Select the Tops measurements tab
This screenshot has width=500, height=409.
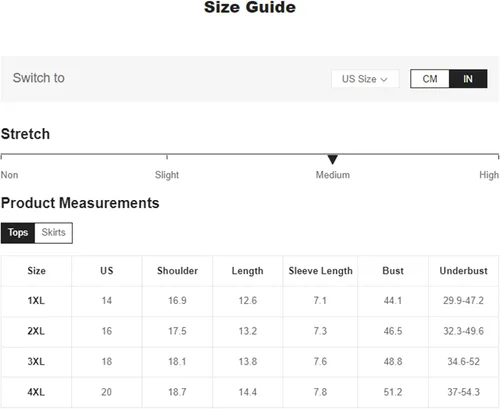(18, 232)
